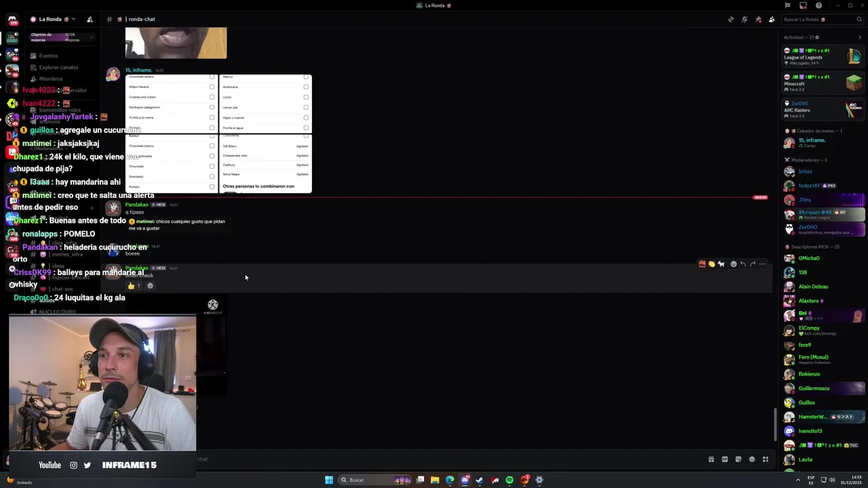Click the username 15, inframe. in the chat
This screenshot has width=868, height=488.
[138, 70]
